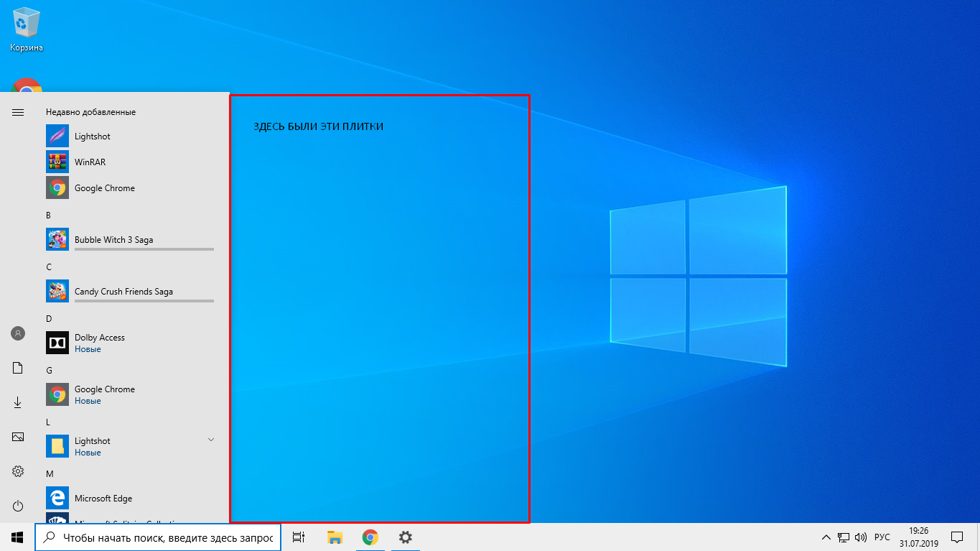Open the user account icon in Start rail

(18, 333)
